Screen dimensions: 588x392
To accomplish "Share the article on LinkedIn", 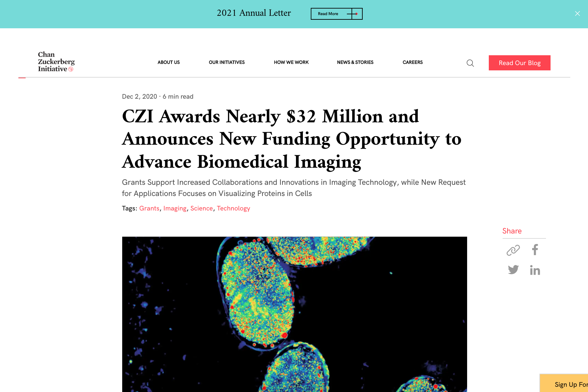I will click(535, 270).
